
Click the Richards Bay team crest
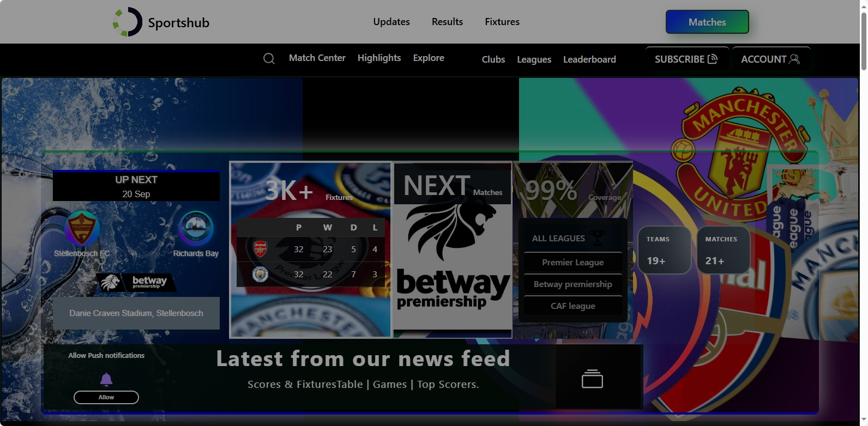(196, 229)
